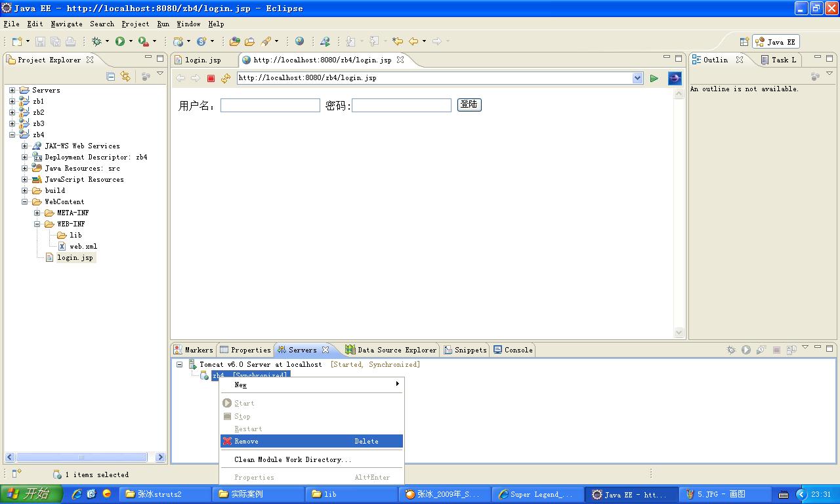Click the 密码 password input field
840x504 pixels.
[402, 105]
